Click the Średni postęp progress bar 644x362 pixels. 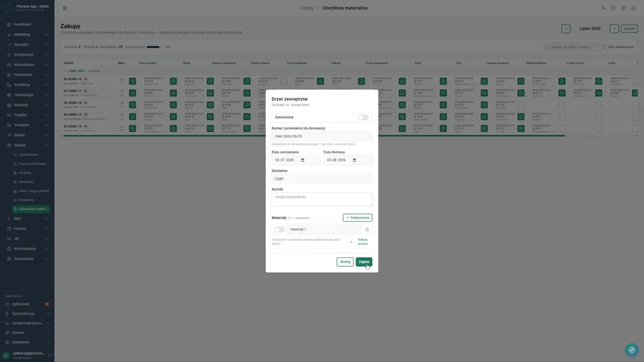[155, 47]
